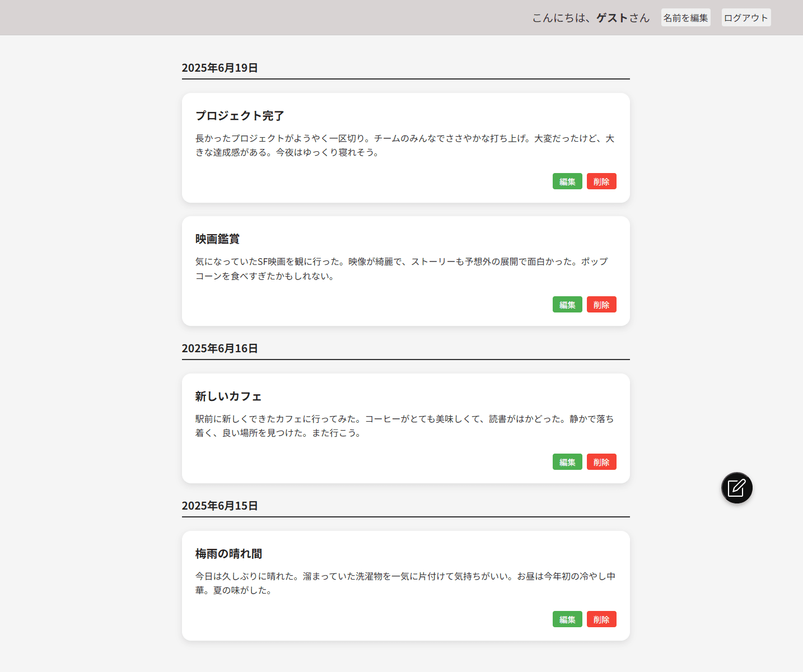Viewport: 803px width, 672px height.
Task: Select the 2025年6月15日 date heading
Action: tap(220, 506)
